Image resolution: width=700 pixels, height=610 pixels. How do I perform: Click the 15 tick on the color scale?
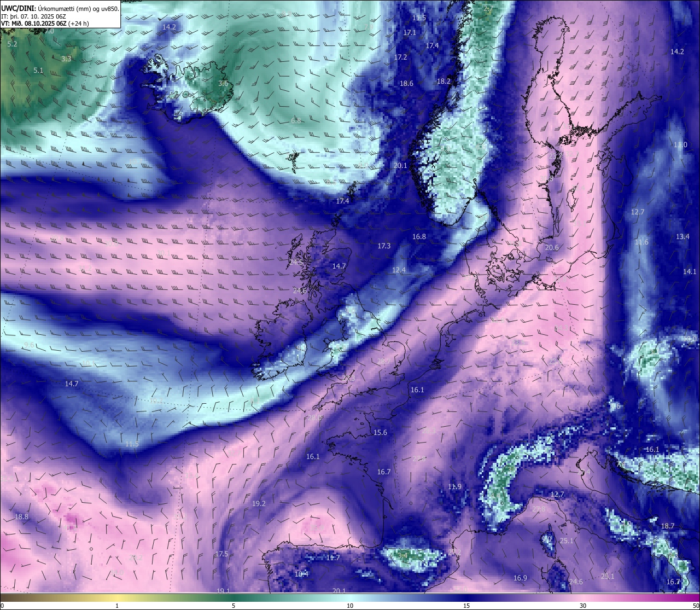pos(466,606)
